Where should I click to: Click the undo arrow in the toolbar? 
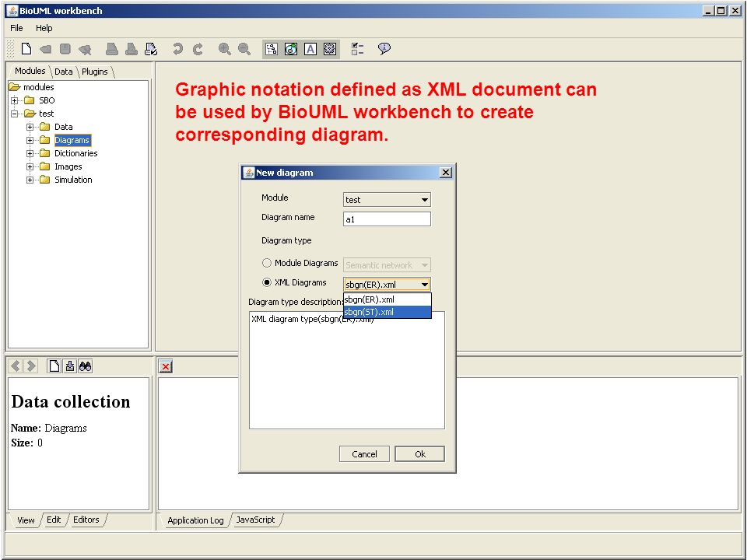(177, 48)
